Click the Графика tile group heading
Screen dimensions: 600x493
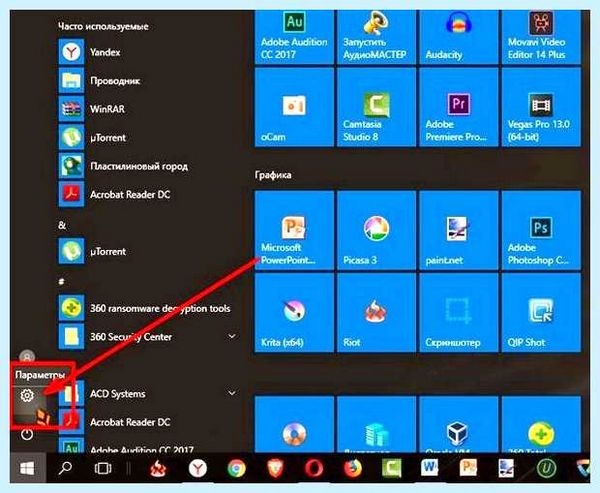(273, 175)
